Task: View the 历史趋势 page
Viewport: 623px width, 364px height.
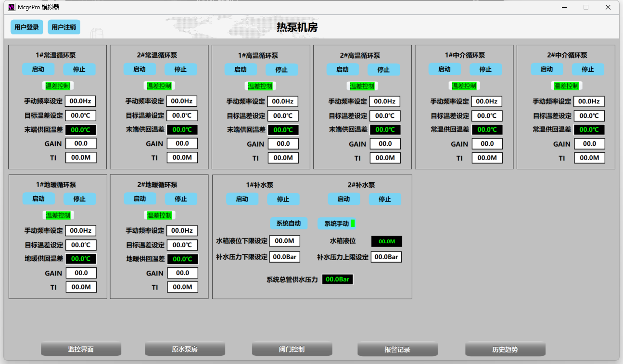Action: 505,349
